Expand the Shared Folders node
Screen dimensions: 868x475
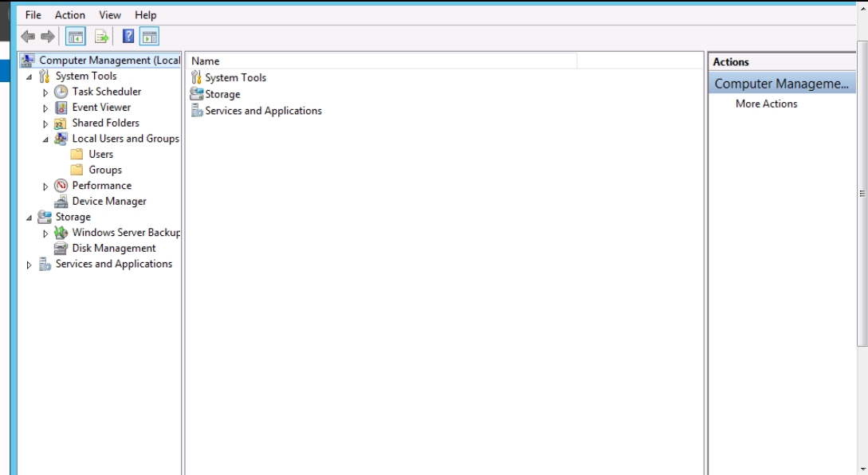pos(45,124)
